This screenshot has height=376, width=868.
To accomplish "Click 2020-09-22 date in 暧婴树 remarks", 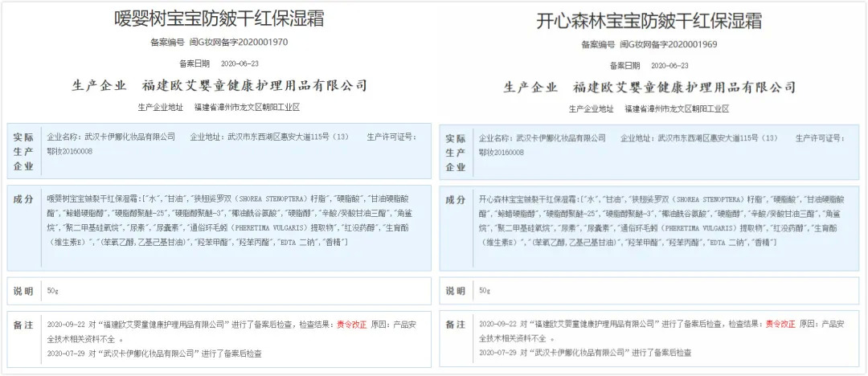I will pyautogui.click(x=67, y=325).
